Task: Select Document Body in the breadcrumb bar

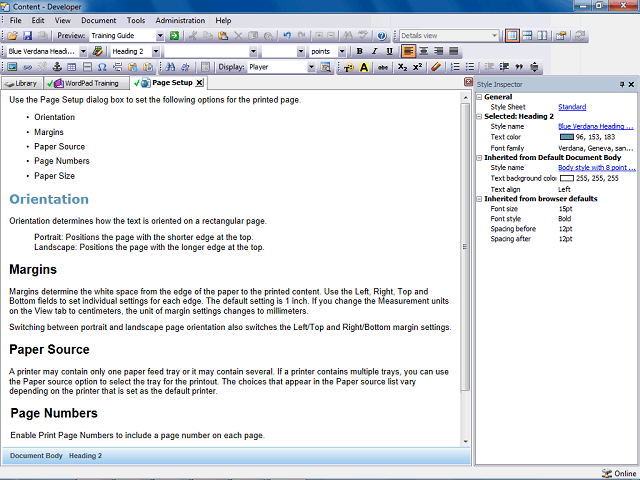Action: click(36, 456)
